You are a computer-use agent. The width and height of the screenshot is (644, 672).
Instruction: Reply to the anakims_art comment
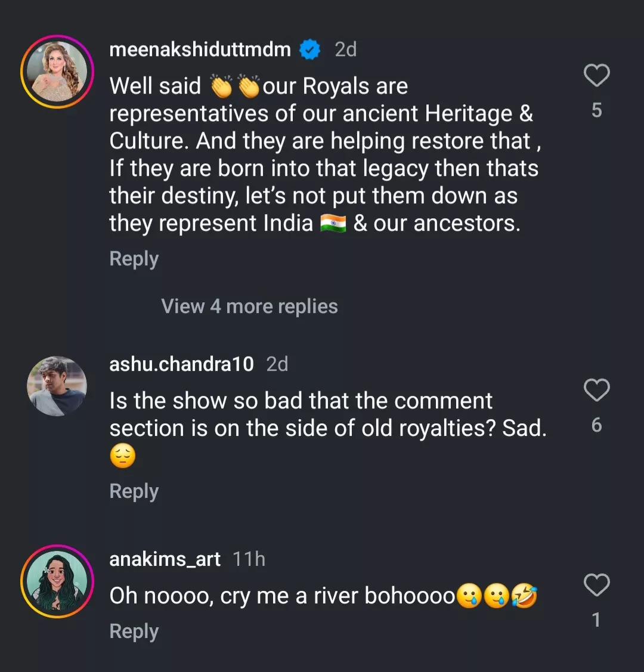[x=134, y=631]
